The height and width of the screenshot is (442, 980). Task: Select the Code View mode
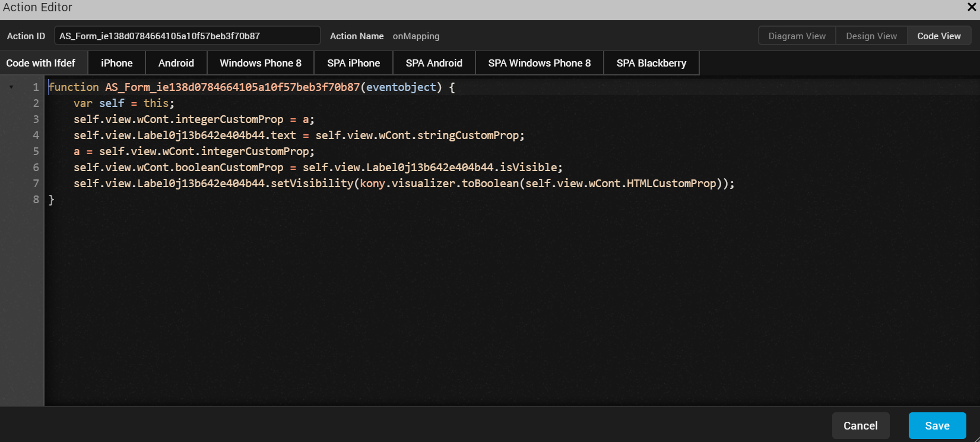point(938,36)
